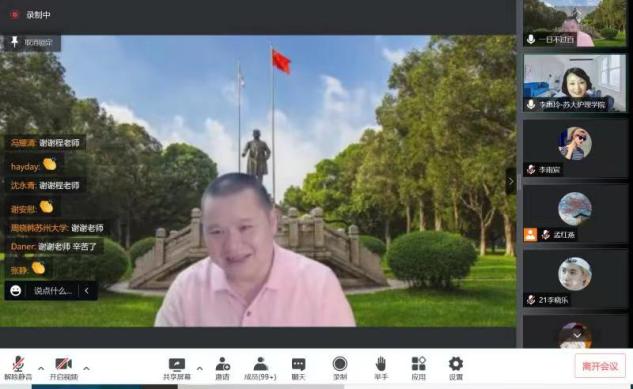Screen dimensions: 633x389
Task: Select 李惠玲-苏大护理学院 video thumbnail
Action: (x=575, y=83)
